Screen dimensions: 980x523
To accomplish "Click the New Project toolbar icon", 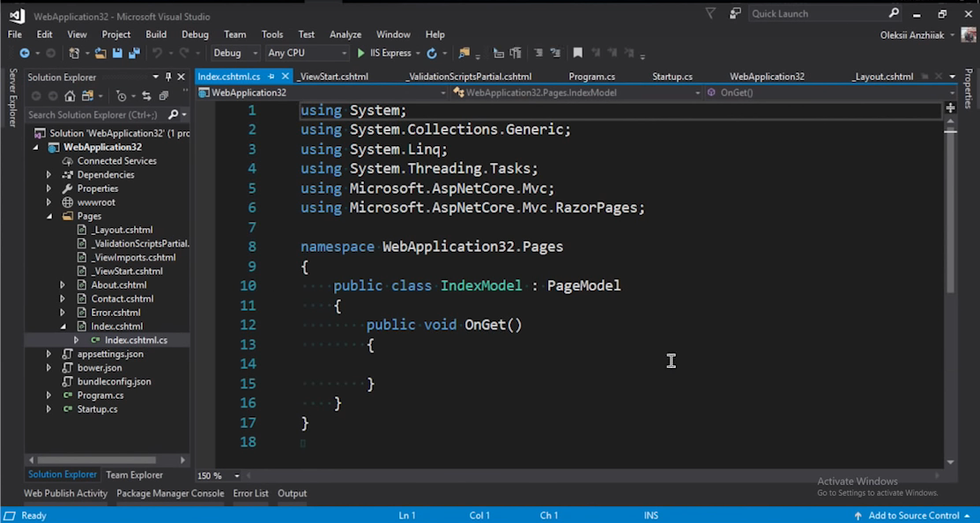I will click(74, 53).
